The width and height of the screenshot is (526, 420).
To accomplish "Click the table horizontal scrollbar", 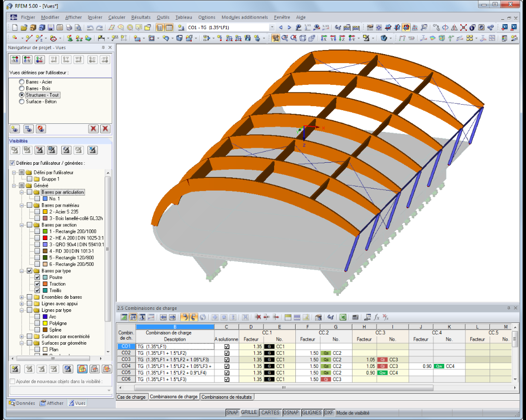I will pos(283,388).
